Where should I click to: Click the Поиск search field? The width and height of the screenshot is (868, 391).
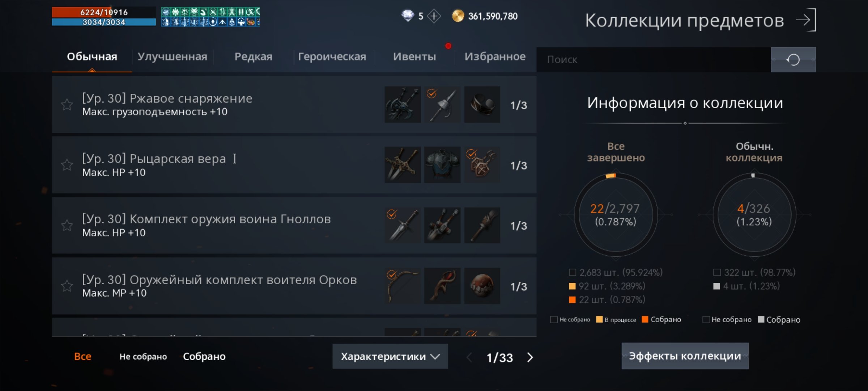click(654, 60)
